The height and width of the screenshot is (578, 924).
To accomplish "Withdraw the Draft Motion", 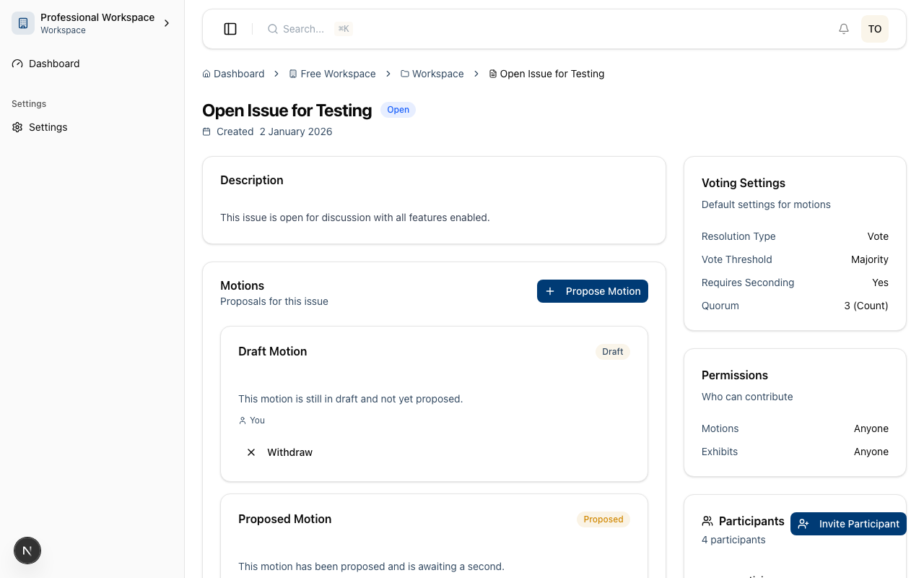I will (x=289, y=452).
